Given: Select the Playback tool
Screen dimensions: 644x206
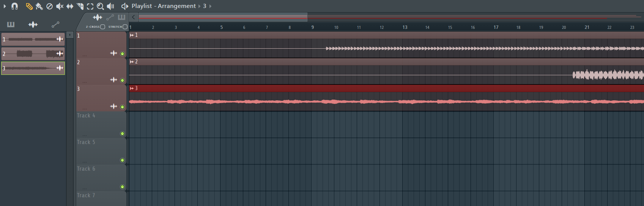Looking at the screenshot, I should pyautogui.click(x=110, y=6).
